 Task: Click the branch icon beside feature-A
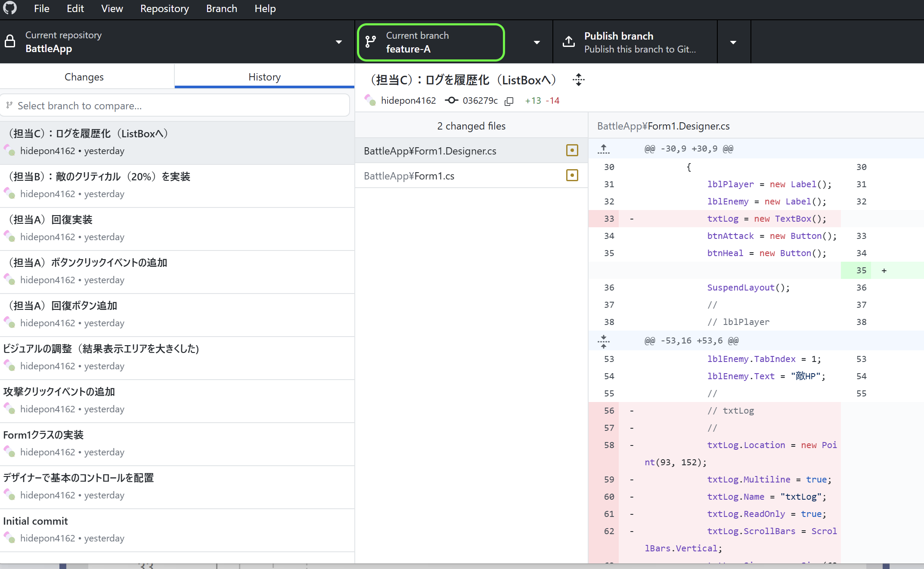tap(370, 42)
